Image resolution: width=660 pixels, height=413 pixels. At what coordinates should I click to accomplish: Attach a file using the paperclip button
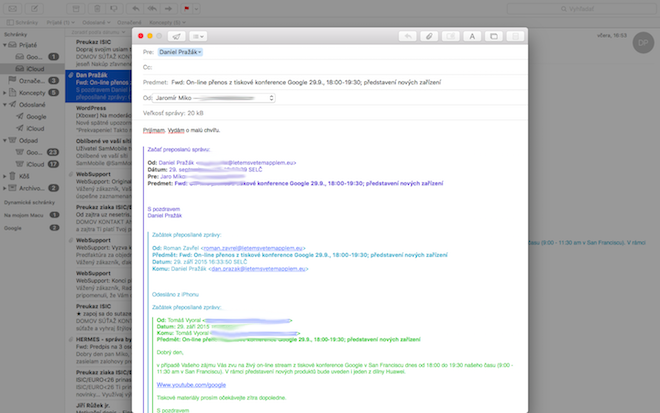click(x=429, y=36)
